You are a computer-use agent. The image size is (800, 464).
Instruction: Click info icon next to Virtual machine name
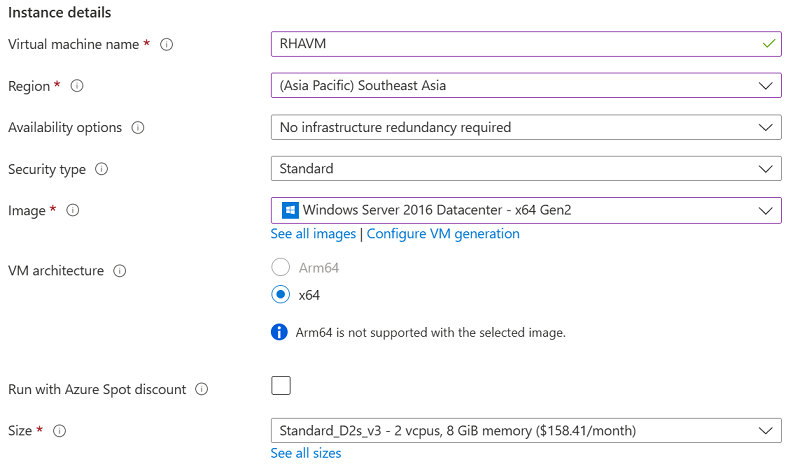(x=166, y=44)
